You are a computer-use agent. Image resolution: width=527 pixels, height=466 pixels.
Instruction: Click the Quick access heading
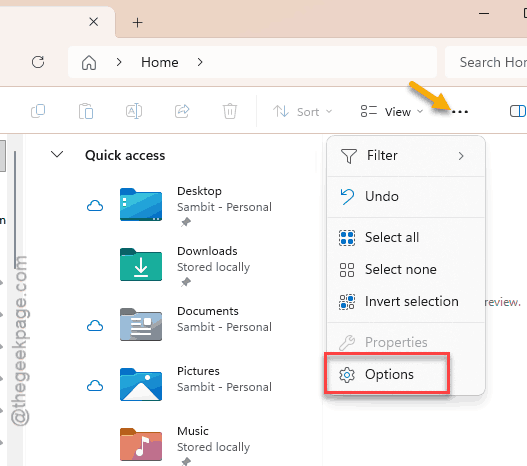coord(125,156)
